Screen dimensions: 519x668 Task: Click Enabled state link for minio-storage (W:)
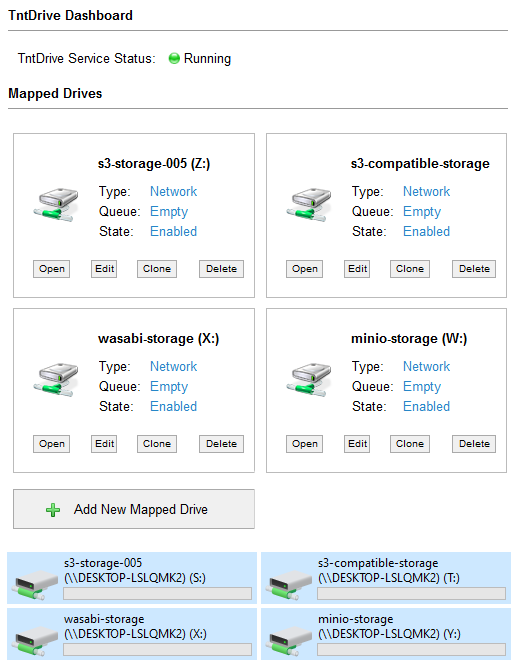pos(427,406)
